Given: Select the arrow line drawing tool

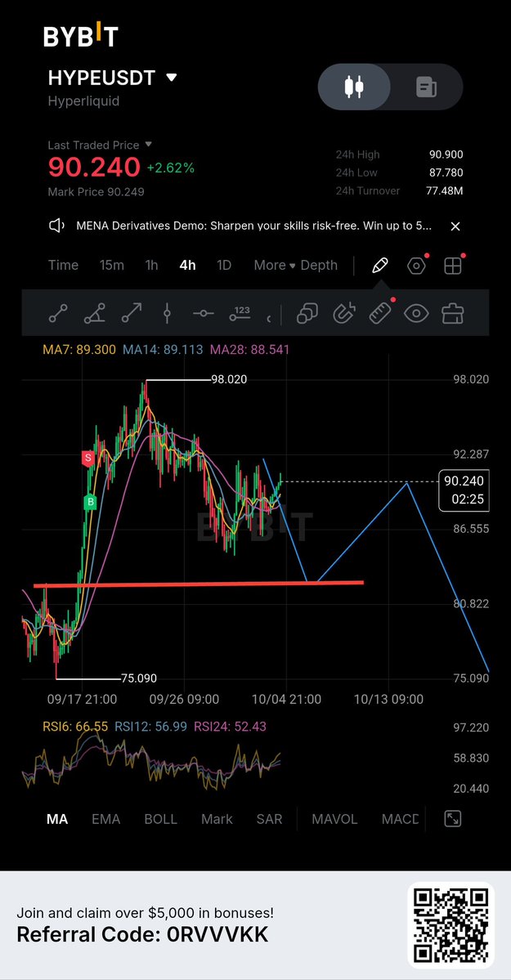Looking at the screenshot, I should point(132,313).
